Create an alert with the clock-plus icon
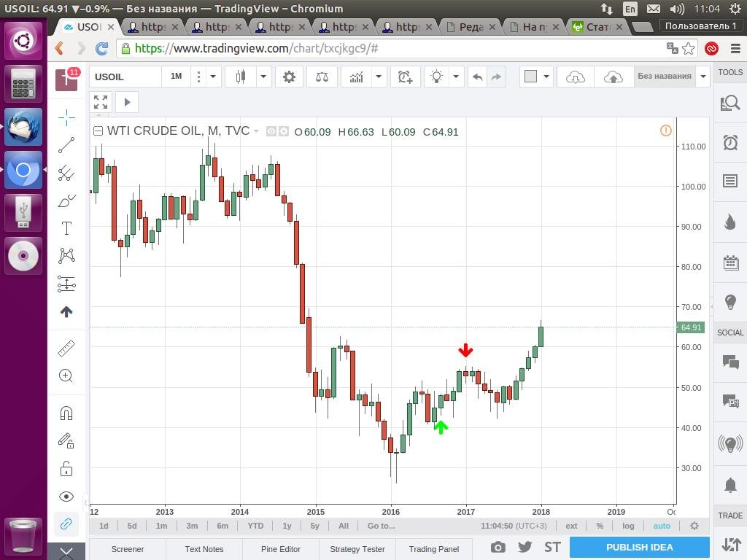Viewport: 747px width, 560px height. coord(405,77)
